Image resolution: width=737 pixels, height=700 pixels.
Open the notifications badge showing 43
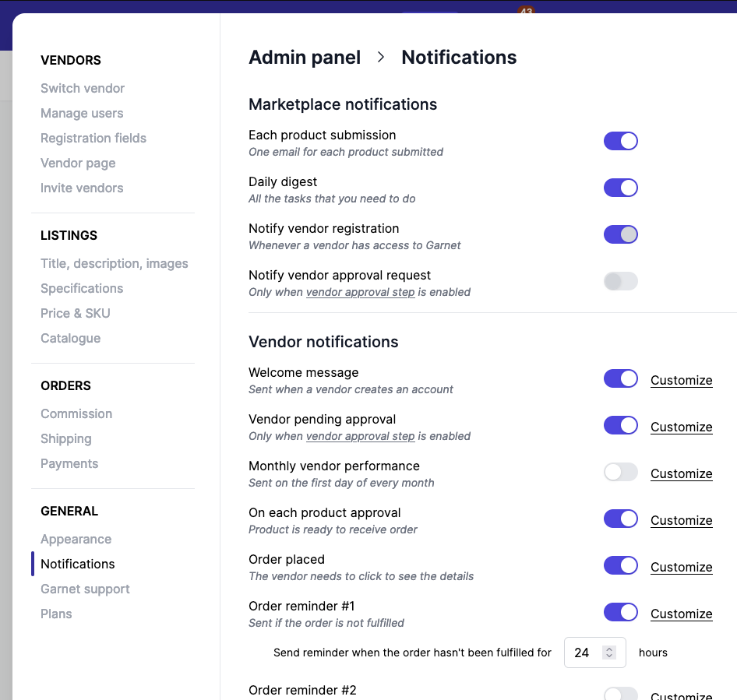click(524, 11)
